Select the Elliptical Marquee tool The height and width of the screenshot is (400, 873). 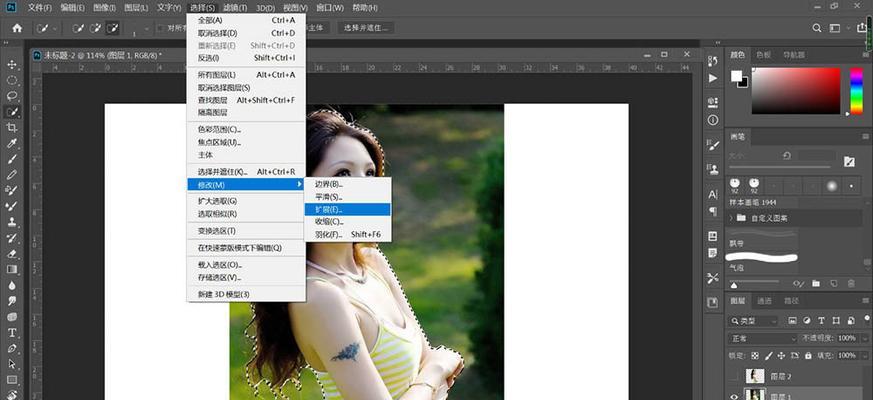click(11, 80)
